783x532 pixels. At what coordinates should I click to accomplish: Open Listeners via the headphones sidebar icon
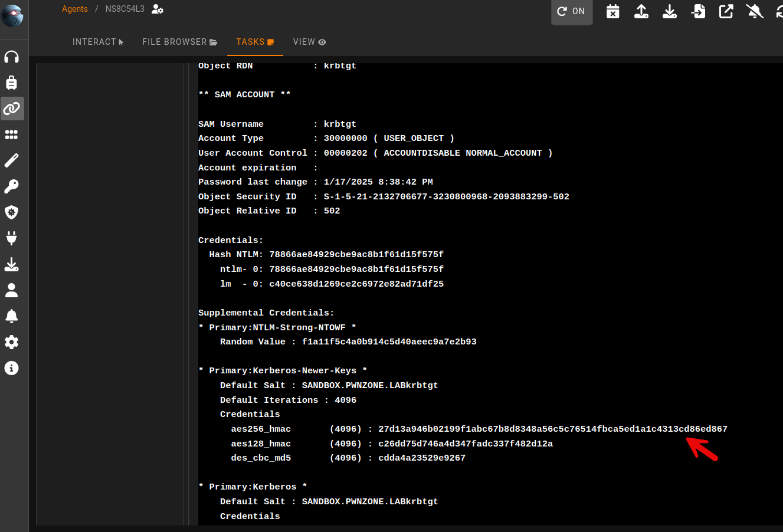pos(12,57)
